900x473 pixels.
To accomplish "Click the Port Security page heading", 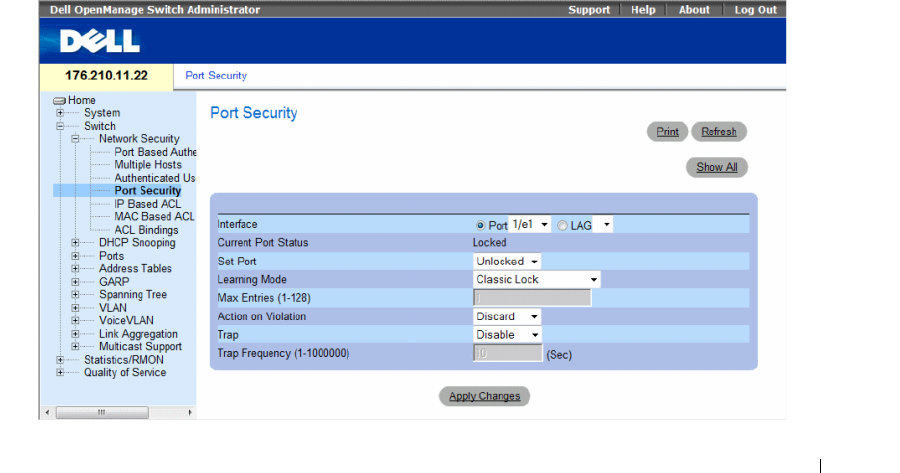I will click(x=254, y=113).
